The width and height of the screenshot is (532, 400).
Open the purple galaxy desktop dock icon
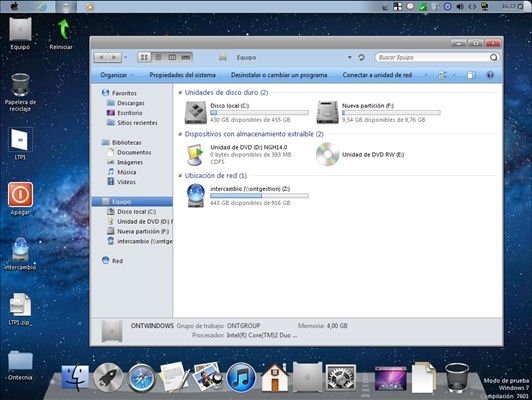coord(391,378)
